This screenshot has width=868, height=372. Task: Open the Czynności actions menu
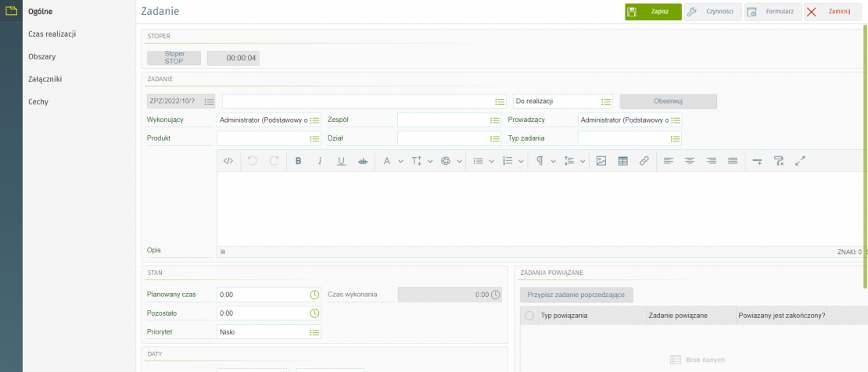(712, 12)
